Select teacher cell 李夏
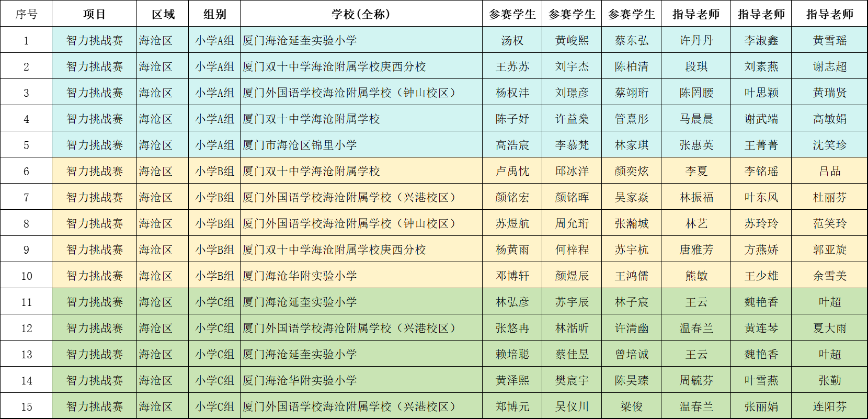The image size is (868, 419). [x=696, y=171]
